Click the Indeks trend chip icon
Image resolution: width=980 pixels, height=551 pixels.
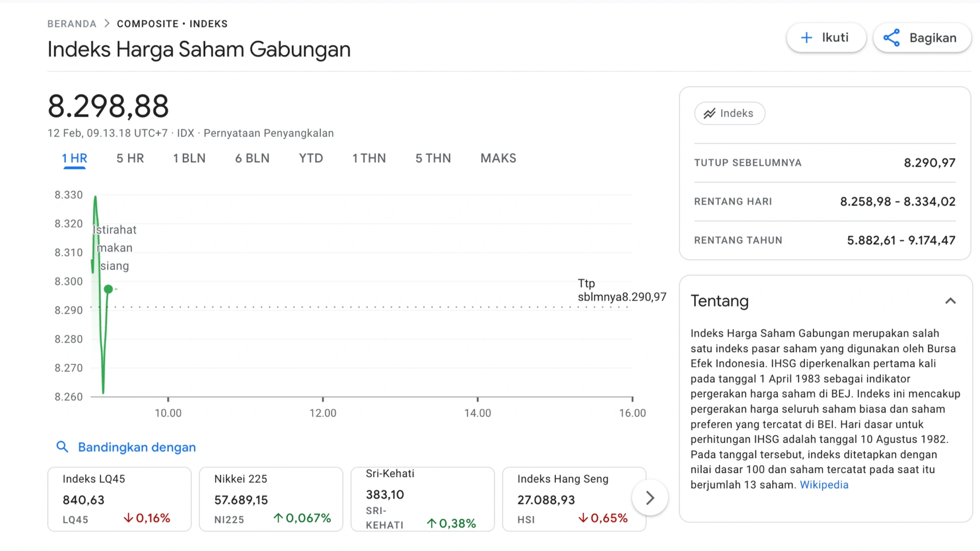[x=709, y=113]
